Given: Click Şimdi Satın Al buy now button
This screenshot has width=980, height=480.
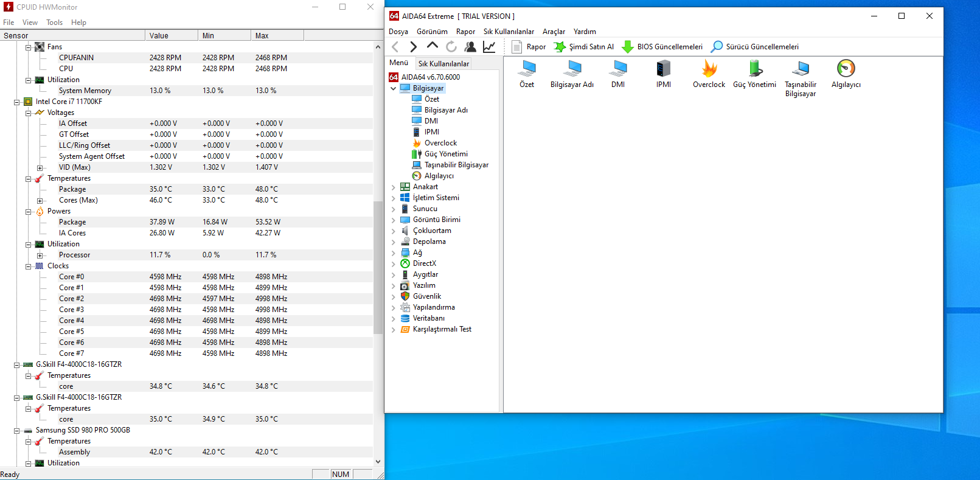Looking at the screenshot, I should (583, 47).
